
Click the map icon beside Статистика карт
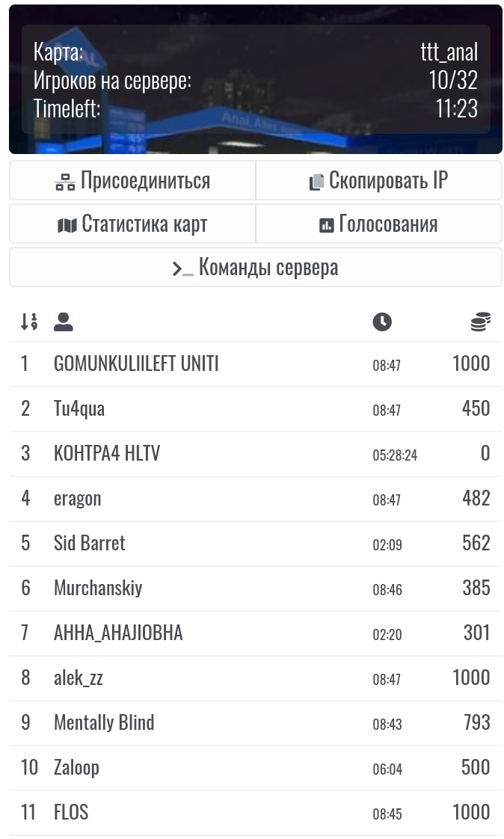[67, 225]
